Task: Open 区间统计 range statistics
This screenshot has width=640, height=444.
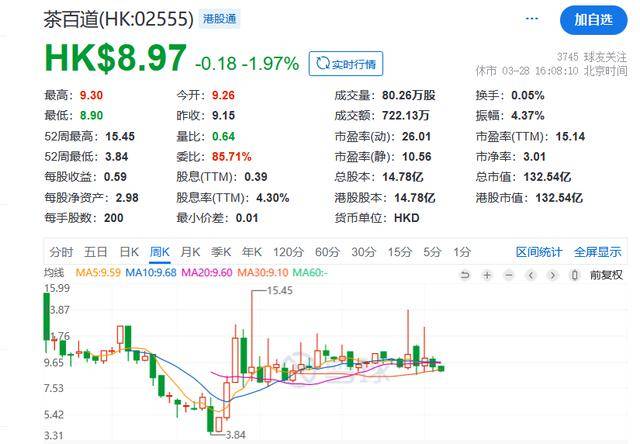Action: tap(539, 252)
